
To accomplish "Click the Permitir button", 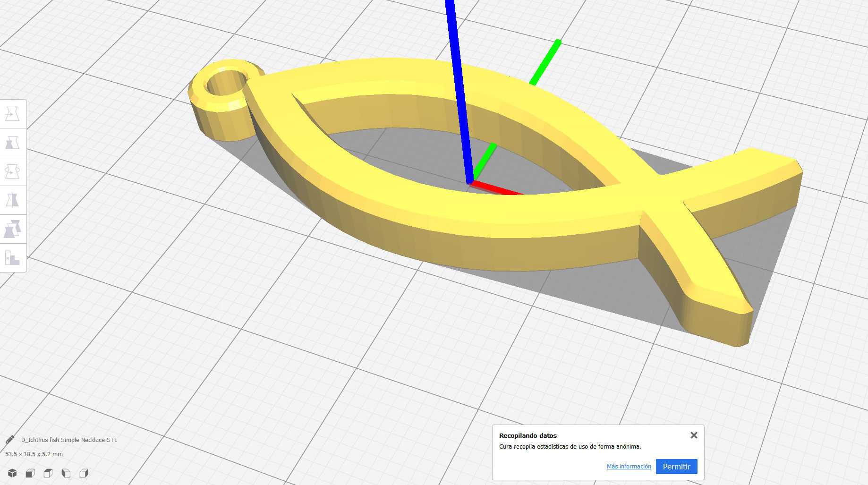I will 676,467.
